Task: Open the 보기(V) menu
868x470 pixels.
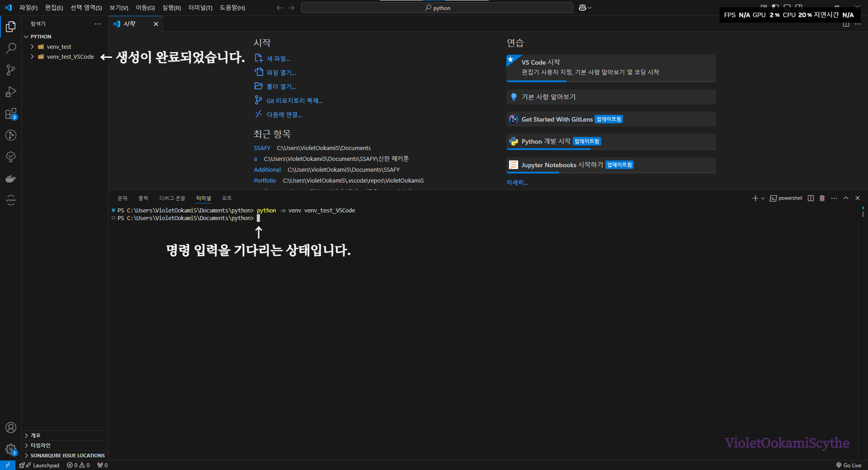Action: click(x=119, y=8)
